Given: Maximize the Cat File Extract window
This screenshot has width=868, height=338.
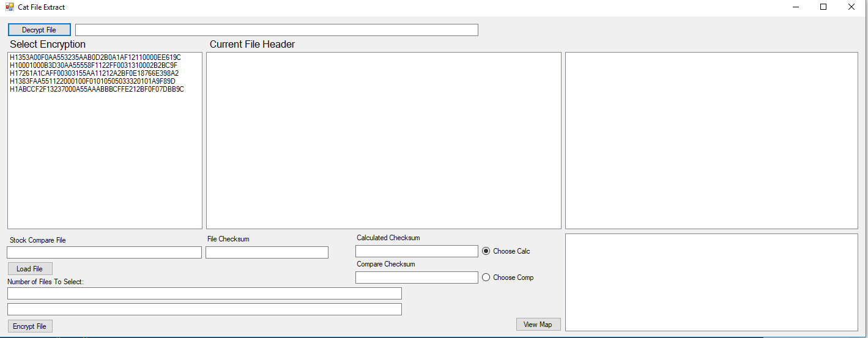Looking at the screenshot, I should coord(823,7).
